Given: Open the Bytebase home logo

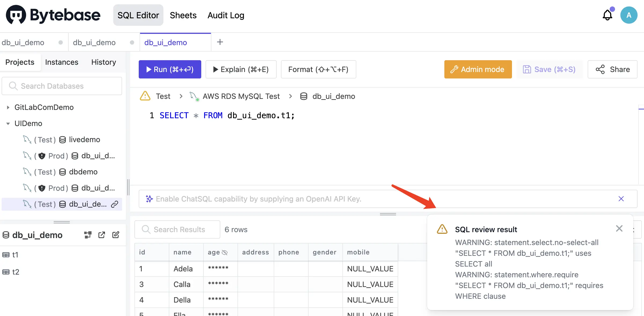Looking at the screenshot, I should click(x=53, y=15).
